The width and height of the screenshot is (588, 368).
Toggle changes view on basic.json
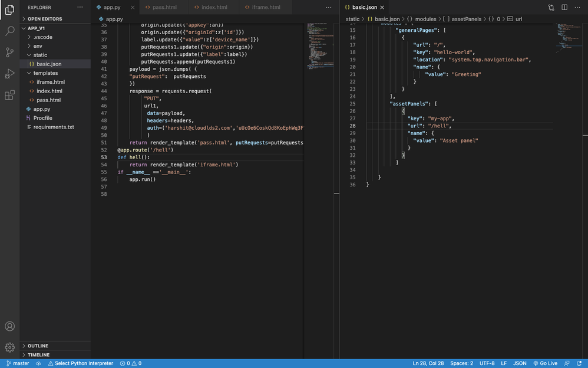pyautogui.click(x=551, y=6)
